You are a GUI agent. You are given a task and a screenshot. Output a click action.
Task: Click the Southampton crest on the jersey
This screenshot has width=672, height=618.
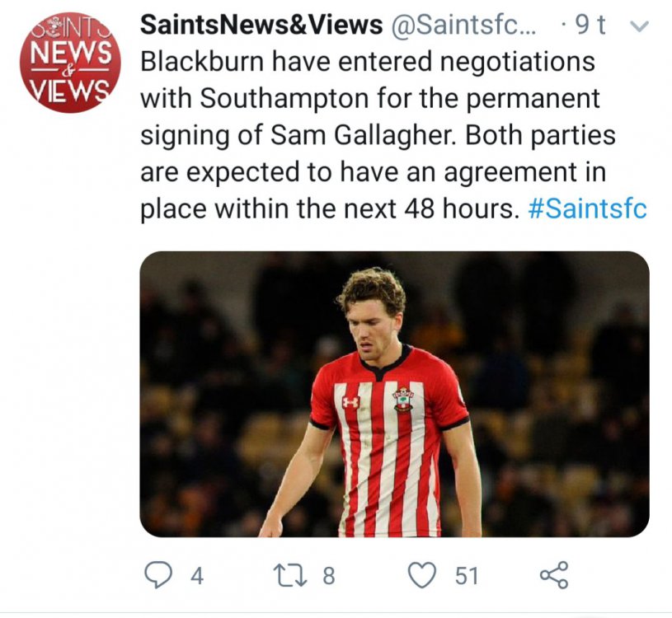tap(403, 399)
